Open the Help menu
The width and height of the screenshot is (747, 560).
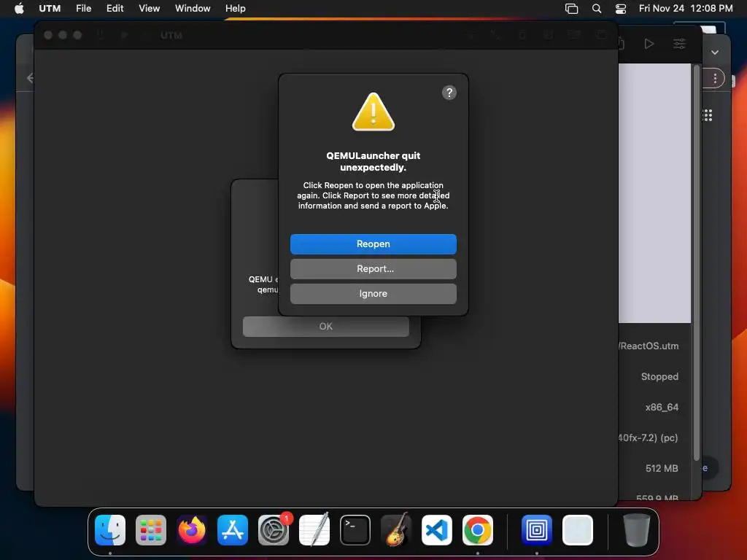236,9
